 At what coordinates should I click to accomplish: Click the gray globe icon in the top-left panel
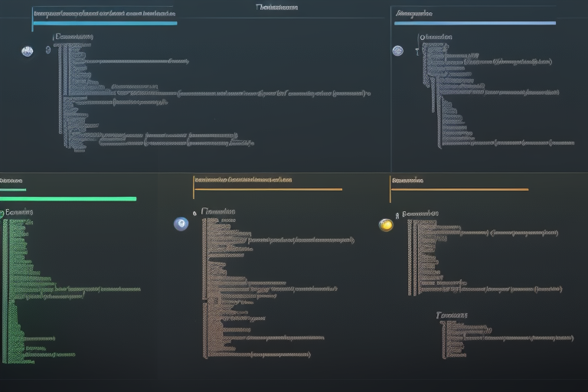tap(28, 51)
